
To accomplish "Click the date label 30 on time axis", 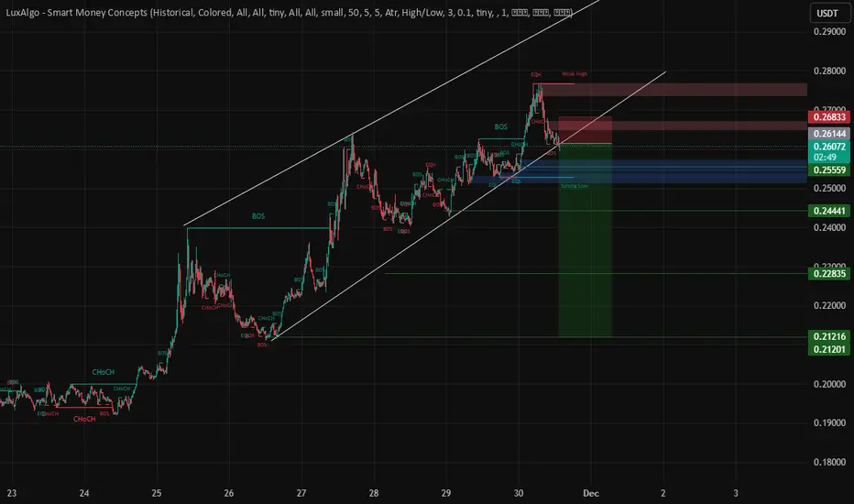I will [519, 493].
